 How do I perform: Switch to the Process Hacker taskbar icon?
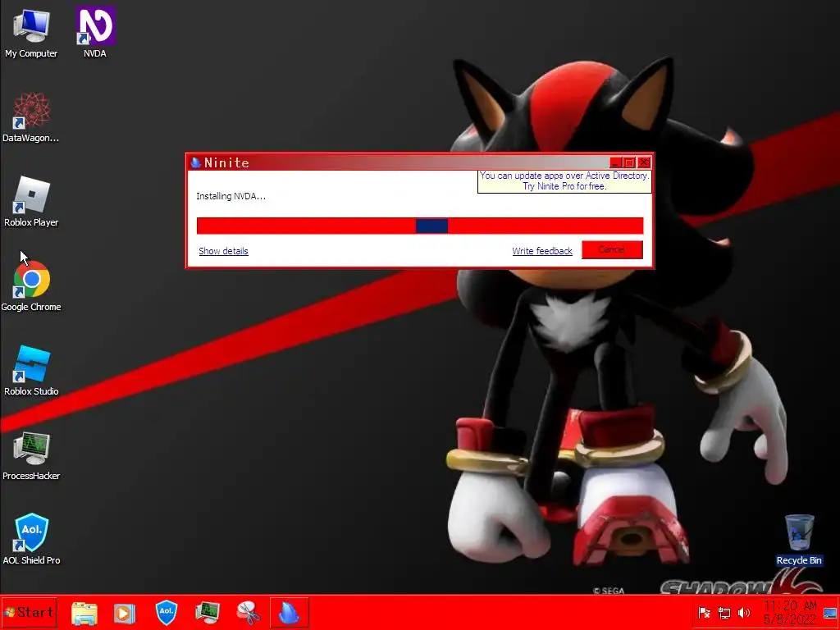point(208,613)
